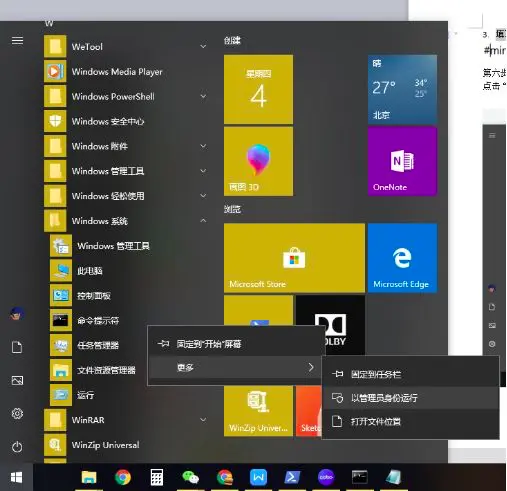
Task: Open the blue W app on taskbar
Action: point(258,477)
